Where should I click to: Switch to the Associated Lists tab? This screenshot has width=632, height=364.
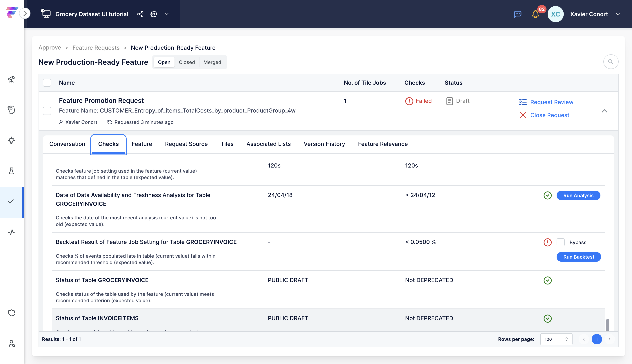pyautogui.click(x=268, y=144)
